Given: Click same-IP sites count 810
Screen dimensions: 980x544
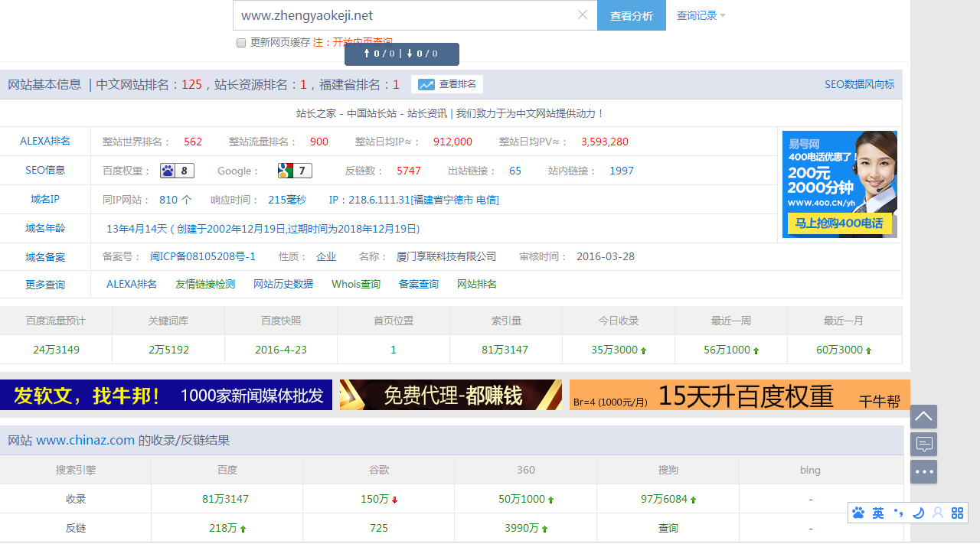Looking at the screenshot, I should tap(168, 200).
